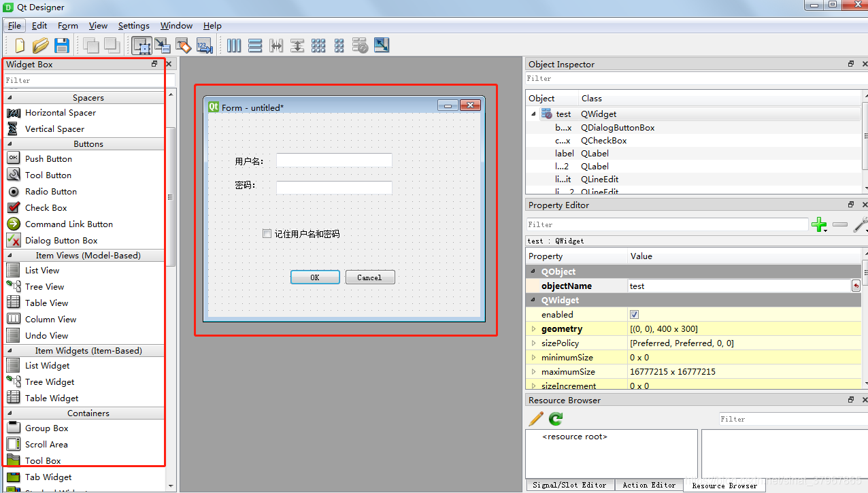Collapse the Item Widgets (Item-Based) group
The width and height of the screenshot is (868, 493).
[x=10, y=351]
